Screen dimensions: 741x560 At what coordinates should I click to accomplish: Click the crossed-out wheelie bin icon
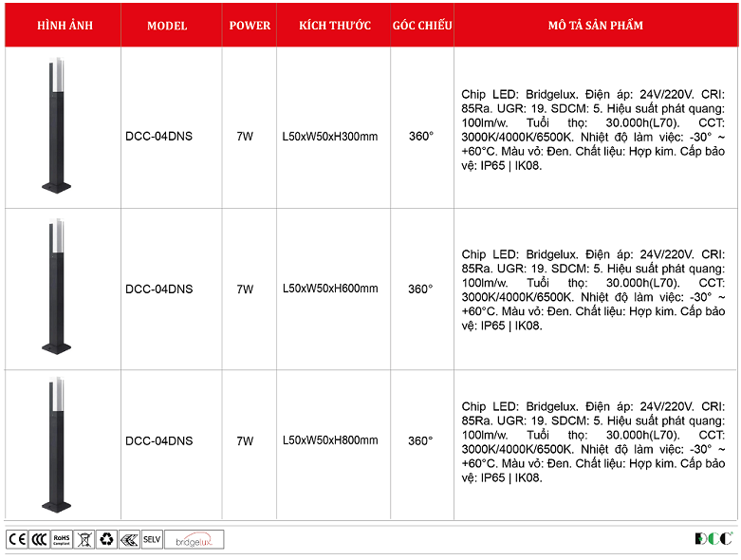(84, 539)
